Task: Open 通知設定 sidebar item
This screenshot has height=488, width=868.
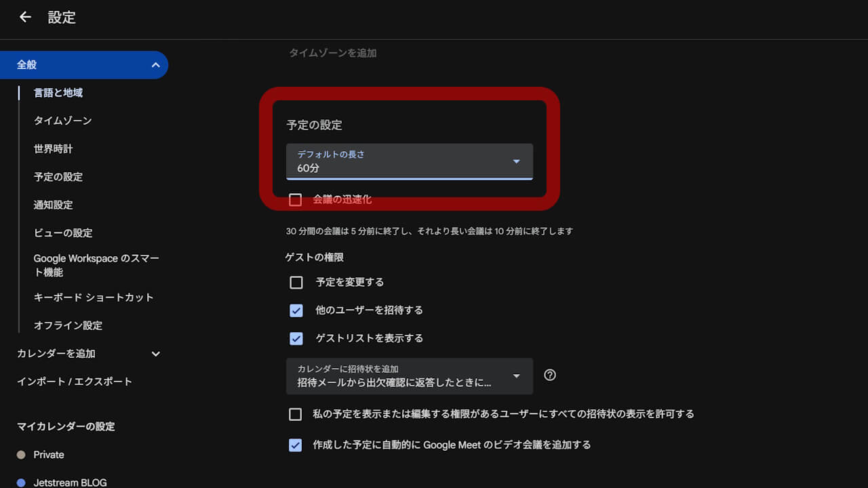Action: (x=53, y=205)
